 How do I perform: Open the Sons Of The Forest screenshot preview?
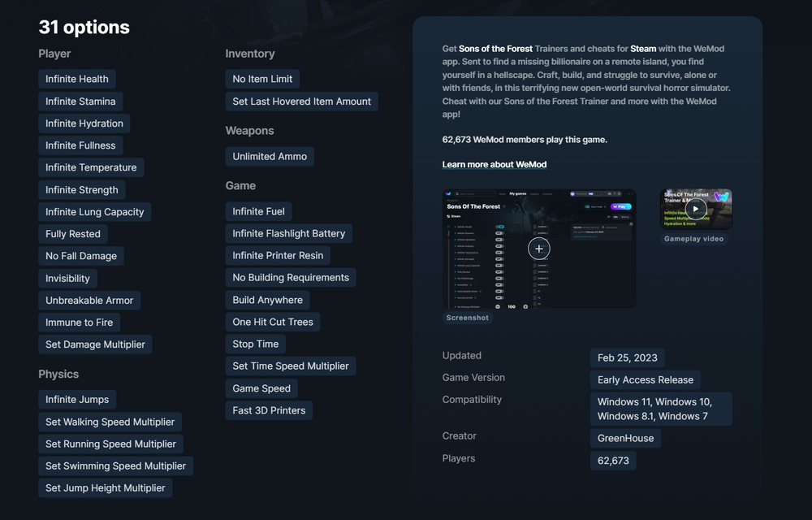click(538, 249)
